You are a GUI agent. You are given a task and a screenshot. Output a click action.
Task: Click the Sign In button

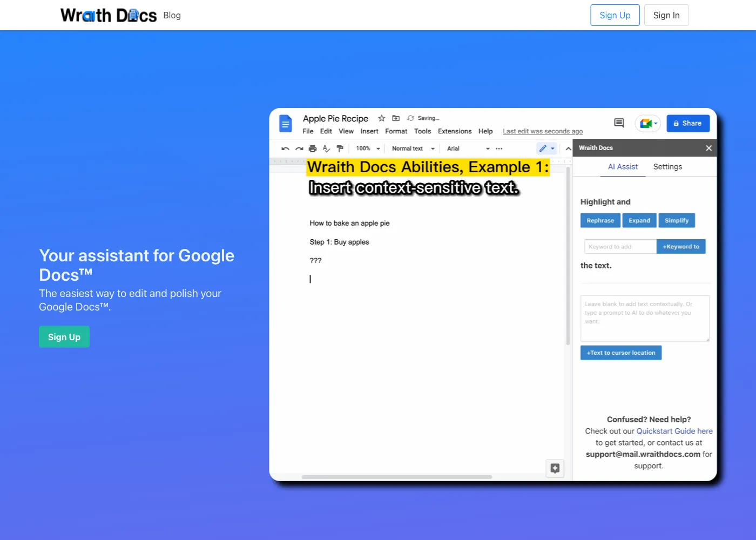666,15
